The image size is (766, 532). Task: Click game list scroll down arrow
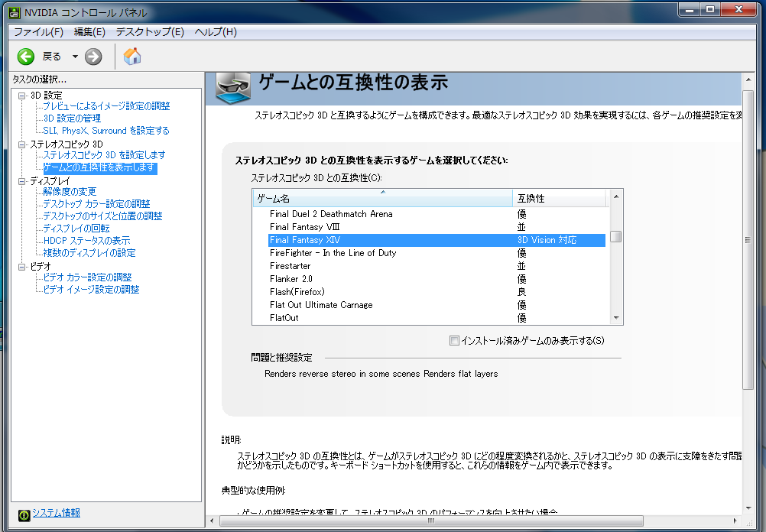point(616,318)
